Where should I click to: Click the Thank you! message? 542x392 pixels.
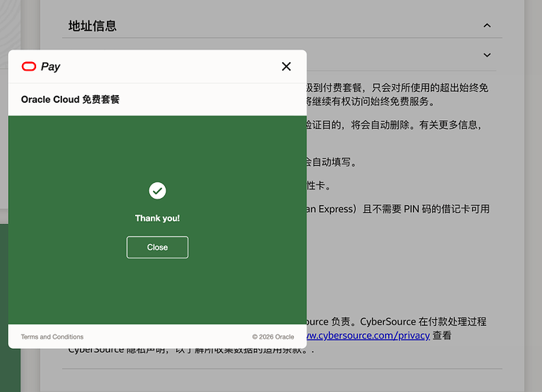[157, 218]
